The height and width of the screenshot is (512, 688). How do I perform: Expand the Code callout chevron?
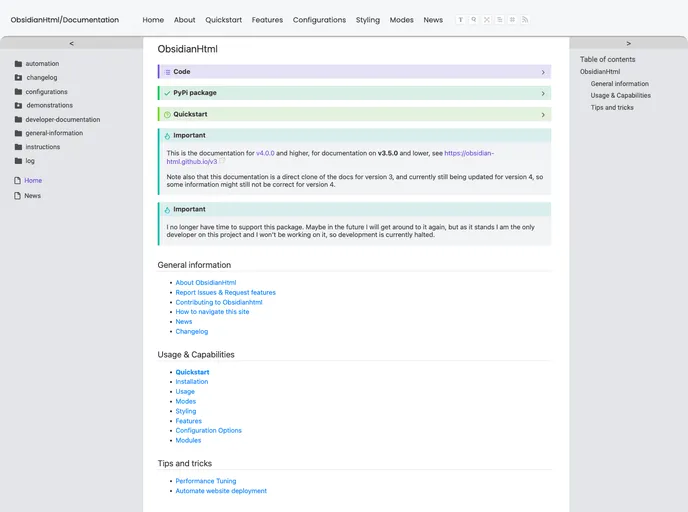point(543,72)
